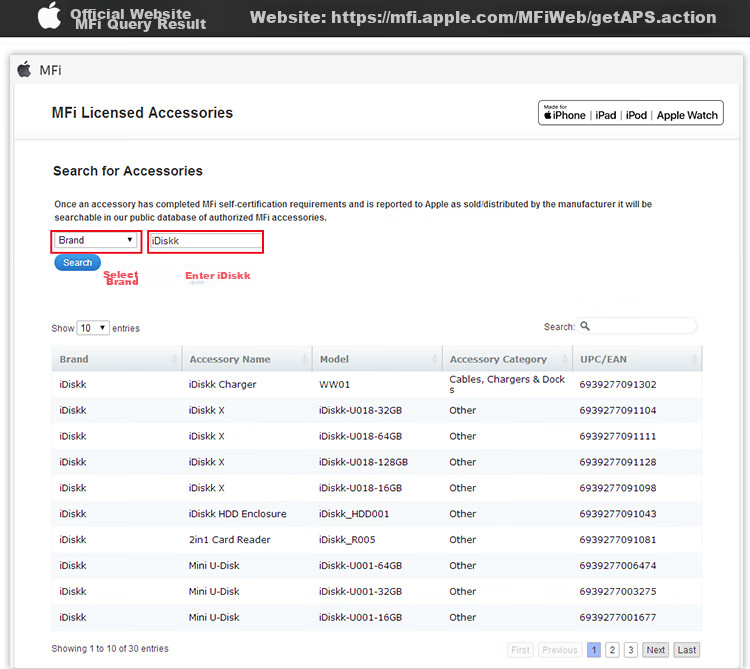This screenshot has height=669, width=750.
Task: Click the iDiskk search text field
Action: tap(206, 241)
